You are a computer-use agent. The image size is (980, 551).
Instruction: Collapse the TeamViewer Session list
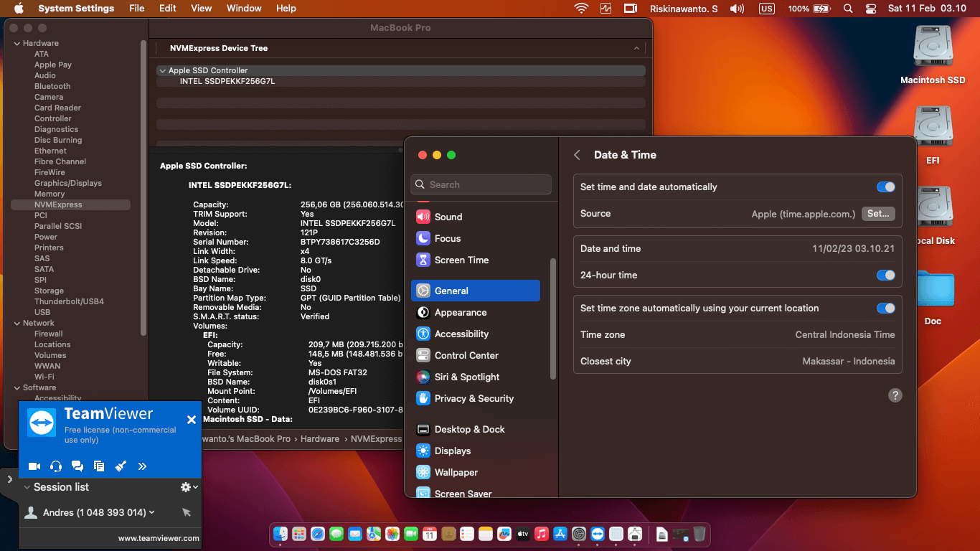27,487
